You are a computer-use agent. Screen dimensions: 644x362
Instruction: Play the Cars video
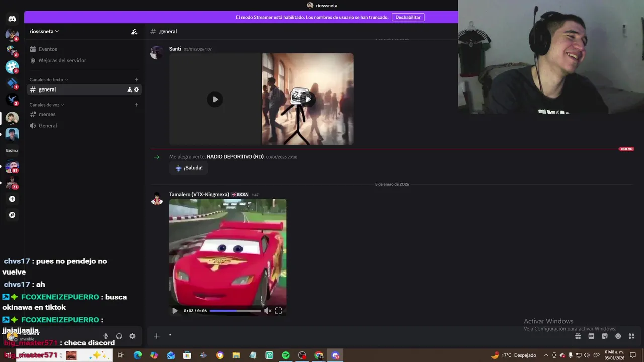tap(175, 311)
